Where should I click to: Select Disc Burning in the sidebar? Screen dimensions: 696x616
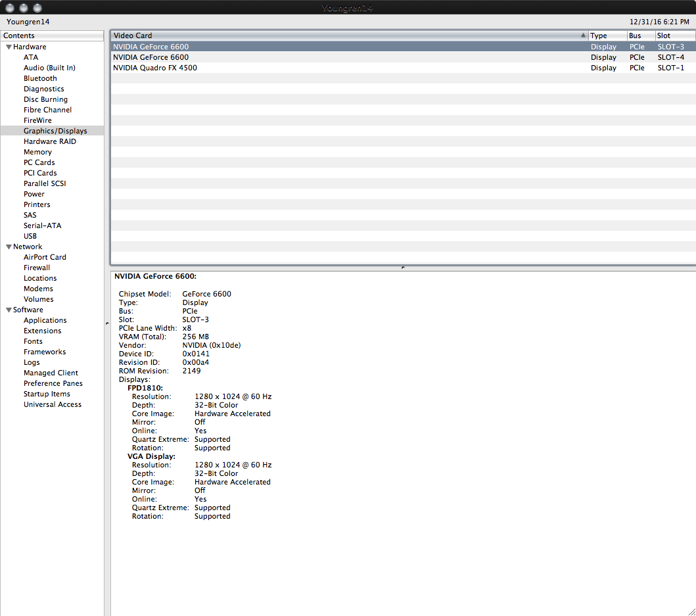point(45,99)
